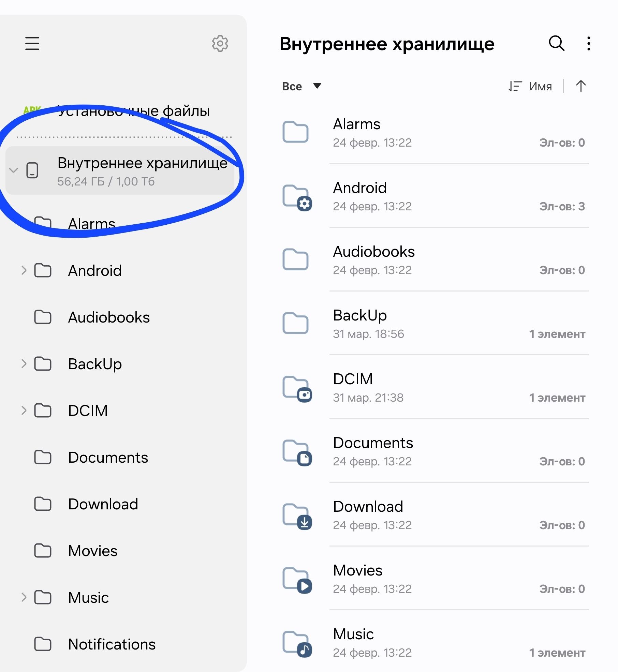Expand the Music folder in sidebar
This screenshot has width=618, height=672.
click(x=24, y=597)
